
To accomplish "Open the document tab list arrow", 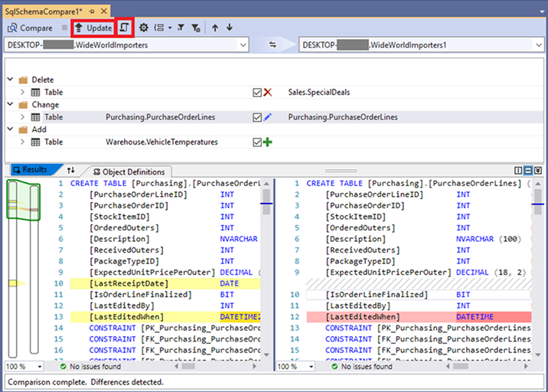I will click(x=541, y=11).
